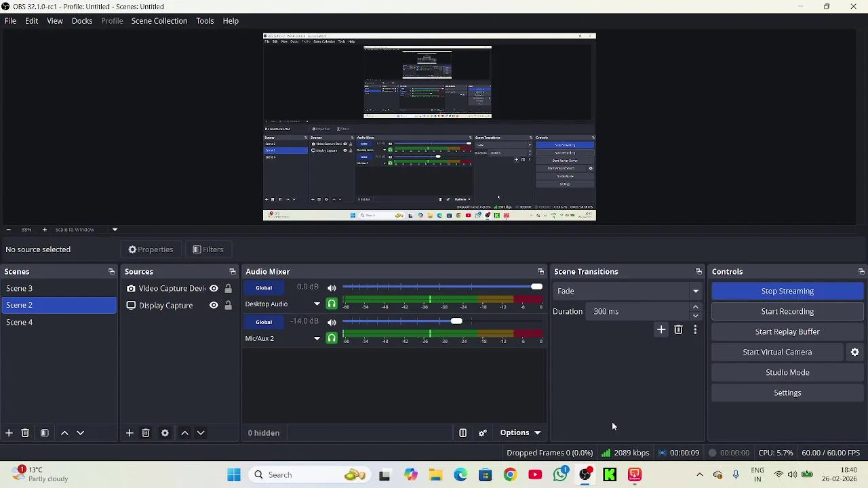Switch Audio Mixer to vertical layout icon
Viewport: 868px width, 488px height.
pos(462,432)
